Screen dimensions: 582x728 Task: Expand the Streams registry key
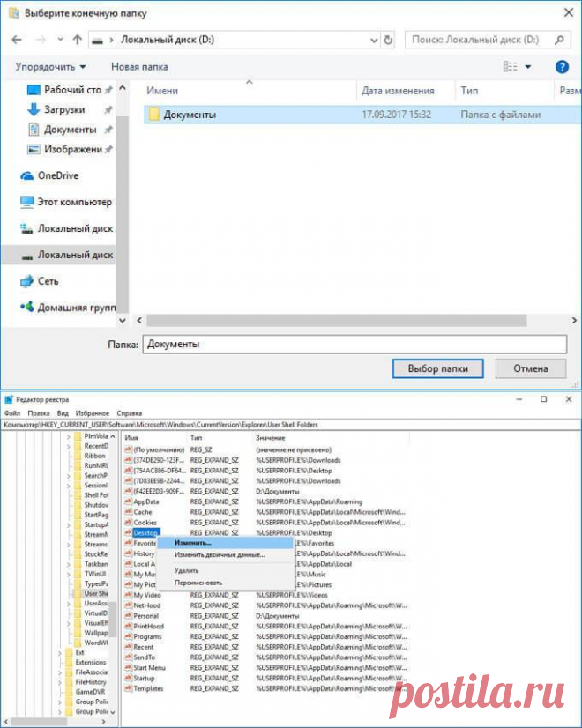pyautogui.click(x=69, y=544)
